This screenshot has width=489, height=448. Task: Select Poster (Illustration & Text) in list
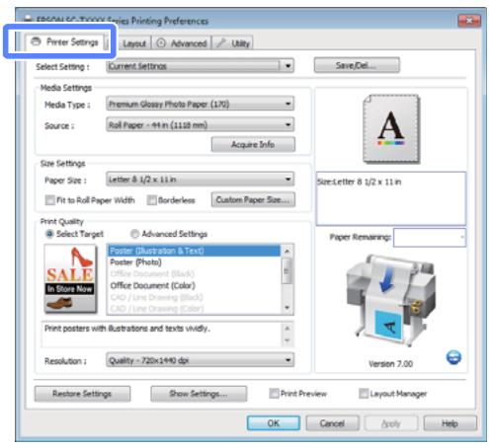(x=195, y=251)
